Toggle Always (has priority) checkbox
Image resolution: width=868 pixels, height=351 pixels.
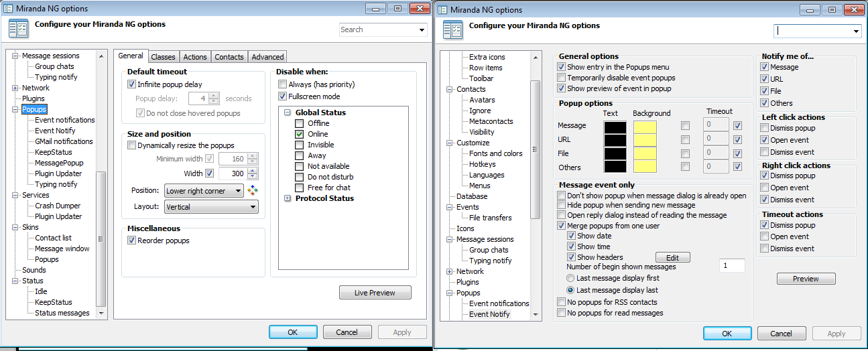point(282,84)
